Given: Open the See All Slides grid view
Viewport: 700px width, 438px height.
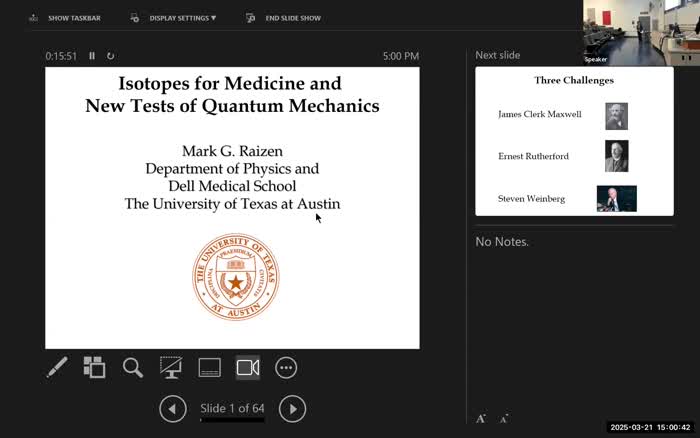Looking at the screenshot, I should click(x=94, y=367).
